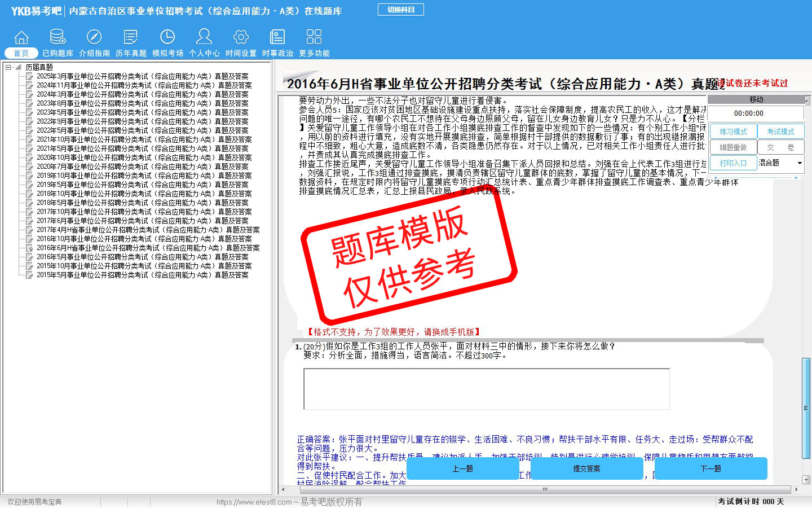The height and width of the screenshot is (508, 812).
Task: Click the horizontal scrollbar below the question
Action: 545,489
